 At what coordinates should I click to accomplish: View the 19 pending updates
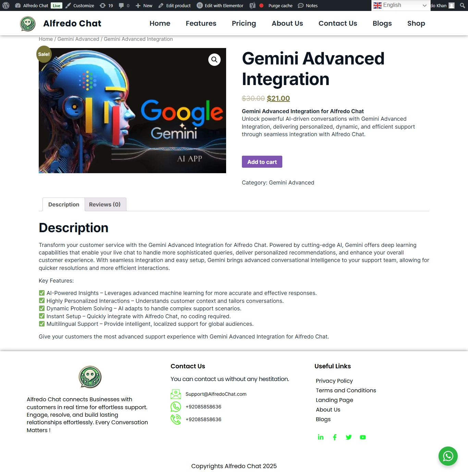[106, 5]
